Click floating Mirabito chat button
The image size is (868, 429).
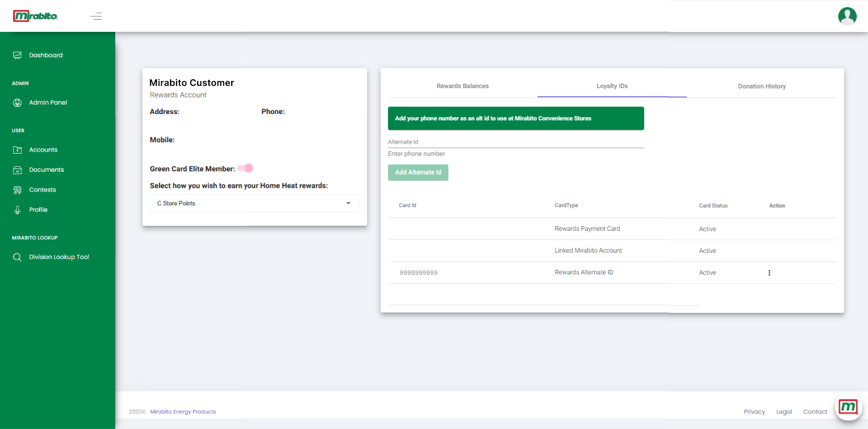point(848,408)
